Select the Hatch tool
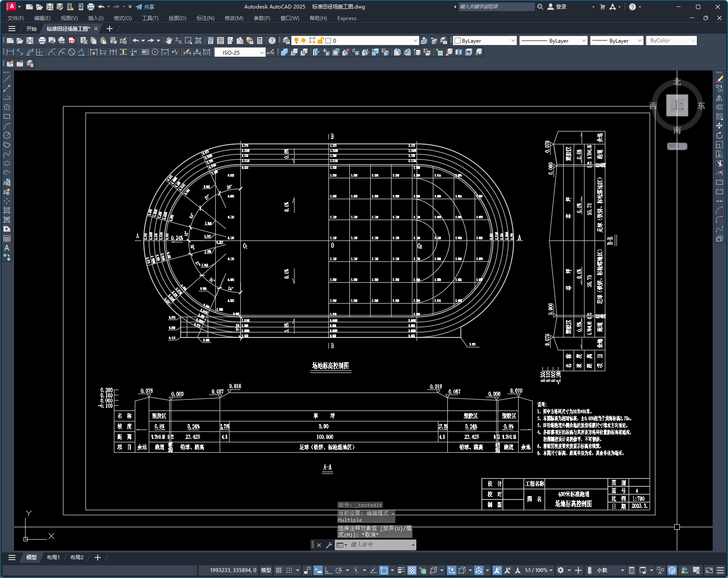The image size is (728, 578). (x=7, y=210)
